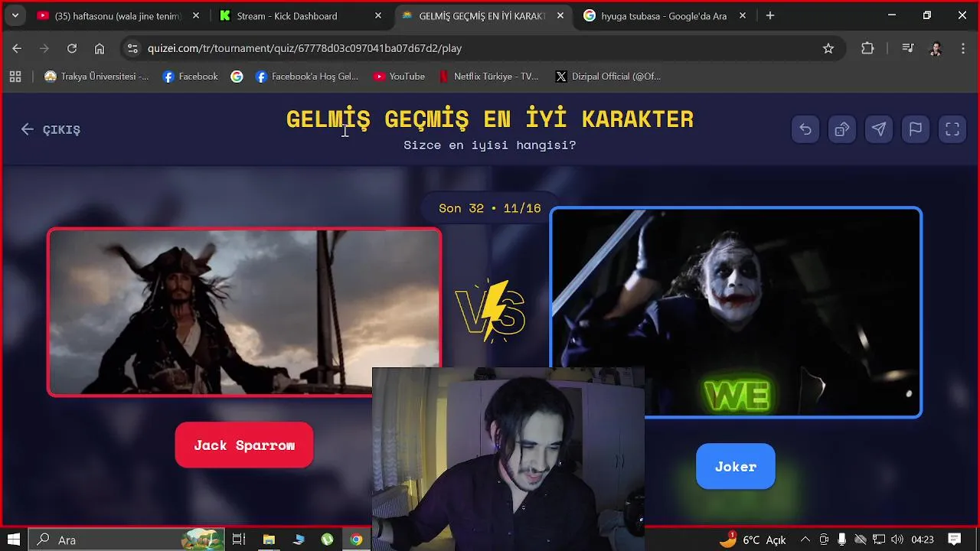
Task: Open the clock showing 04:23
Action: click(923, 540)
